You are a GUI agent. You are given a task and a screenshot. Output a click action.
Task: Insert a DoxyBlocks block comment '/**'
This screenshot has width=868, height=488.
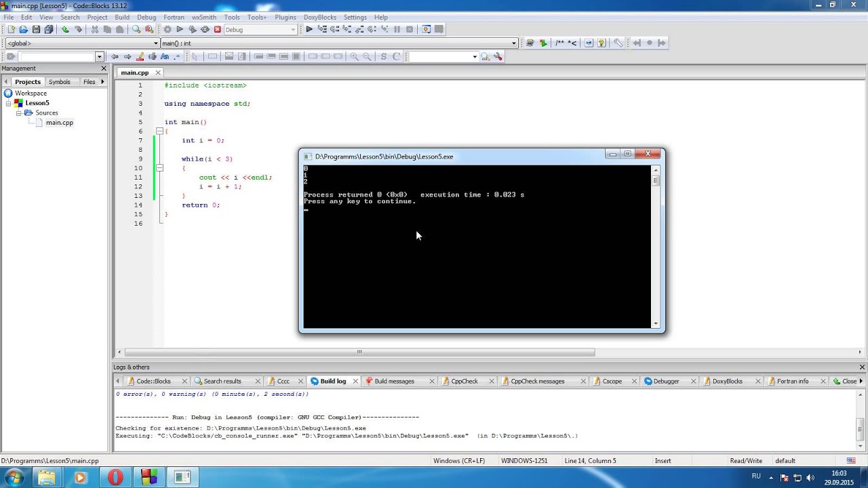(x=560, y=43)
